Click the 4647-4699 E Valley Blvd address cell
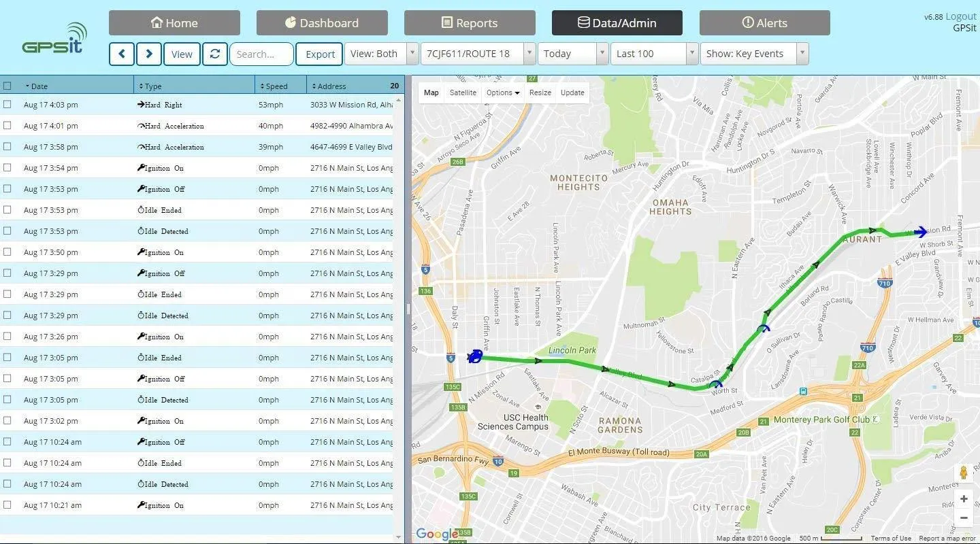980x544 pixels. tap(351, 147)
